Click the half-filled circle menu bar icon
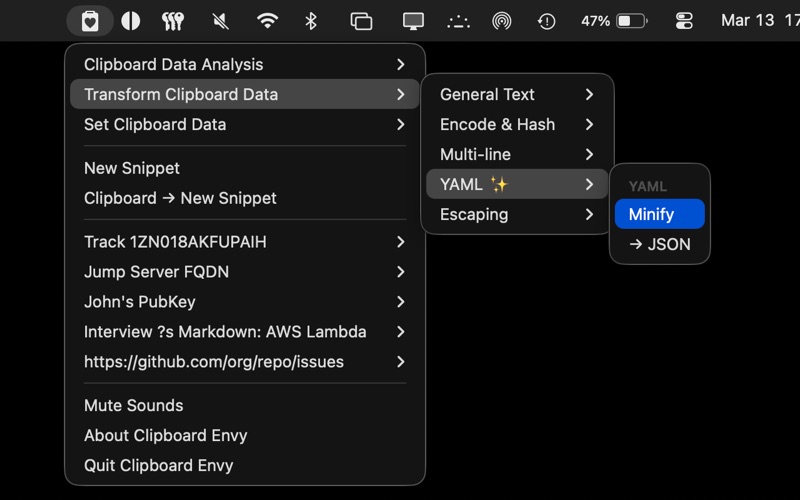Viewport: 800px width, 500px height. (131, 21)
